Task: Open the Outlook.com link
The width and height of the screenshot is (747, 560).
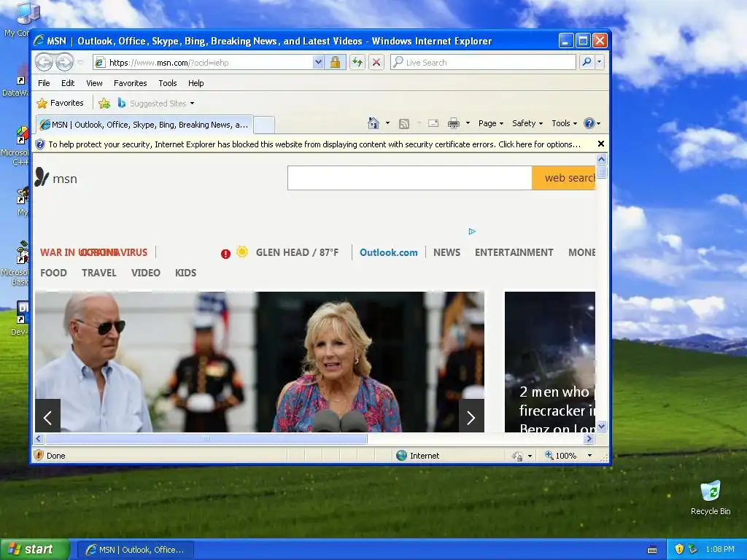Action: 388,252
